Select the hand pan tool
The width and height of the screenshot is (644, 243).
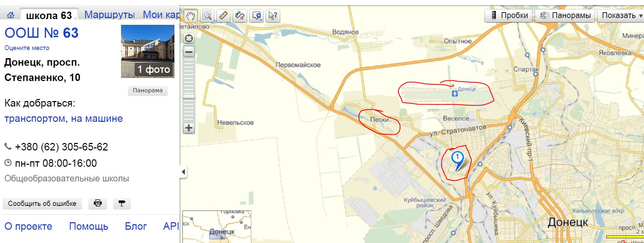pyautogui.click(x=190, y=16)
